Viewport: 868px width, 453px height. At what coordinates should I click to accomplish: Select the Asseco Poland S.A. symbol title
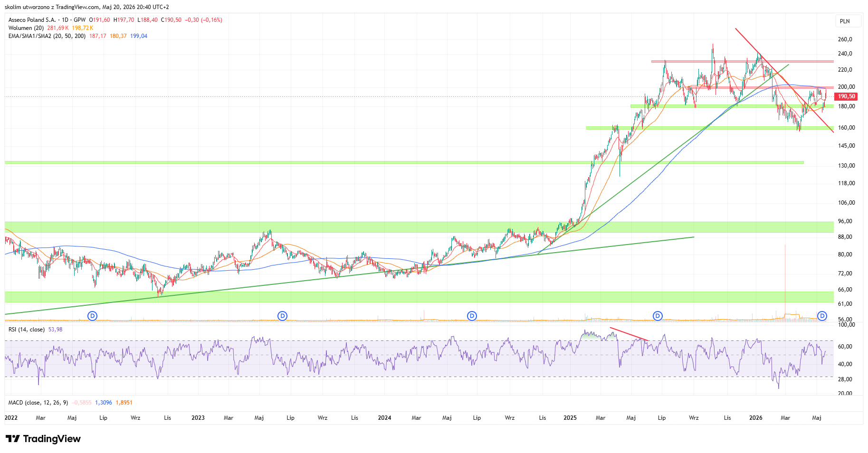coord(32,20)
